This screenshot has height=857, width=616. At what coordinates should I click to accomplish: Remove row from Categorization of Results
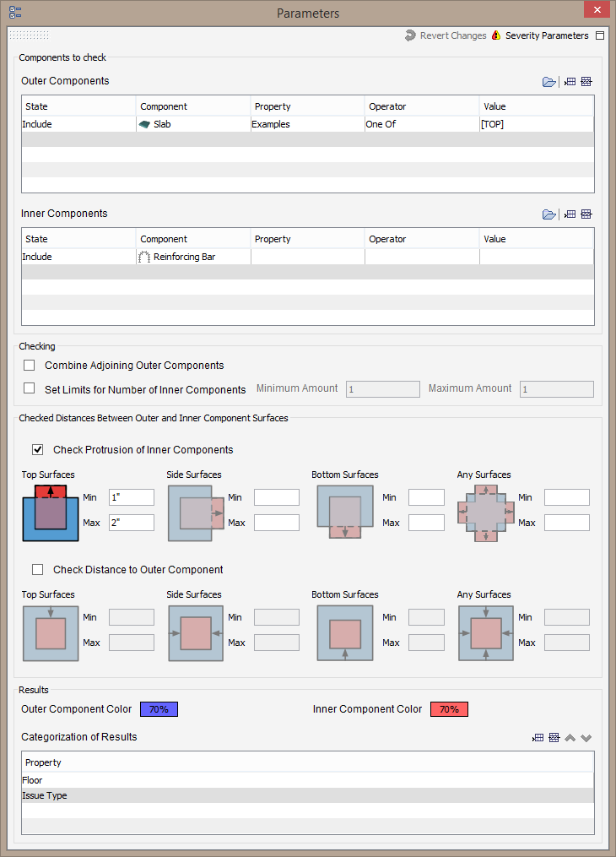point(554,738)
